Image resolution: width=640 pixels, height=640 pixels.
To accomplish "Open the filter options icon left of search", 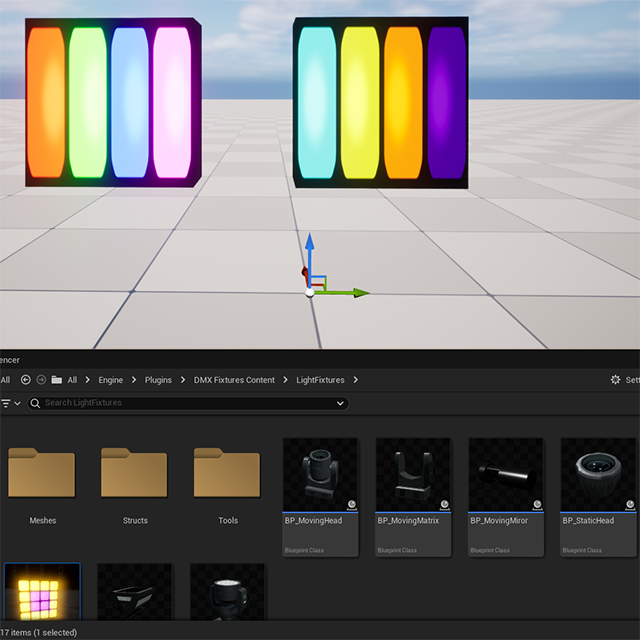I will pyautogui.click(x=6, y=403).
